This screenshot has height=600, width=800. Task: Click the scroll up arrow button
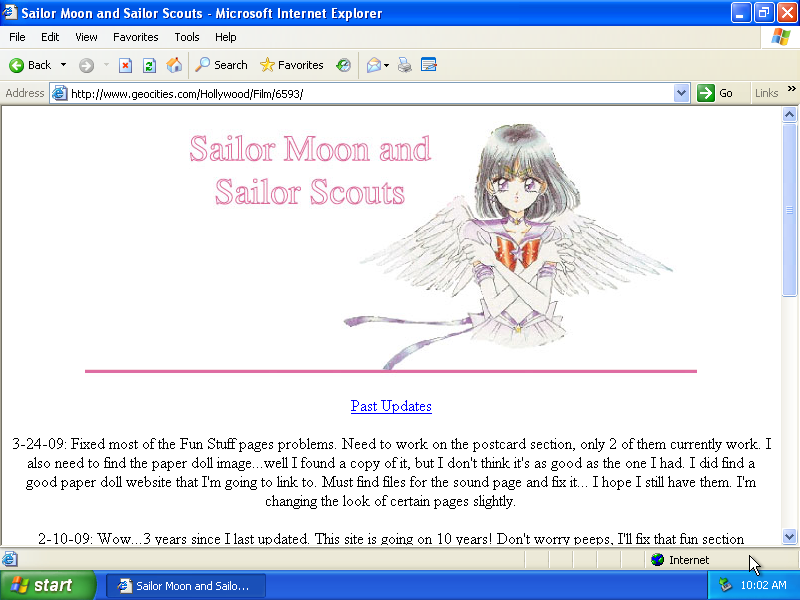tap(789, 114)
